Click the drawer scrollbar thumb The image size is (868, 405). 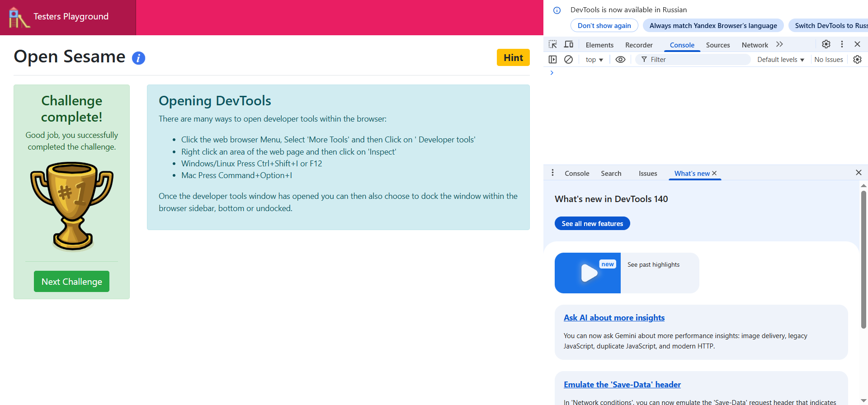[x=863, y=259]
